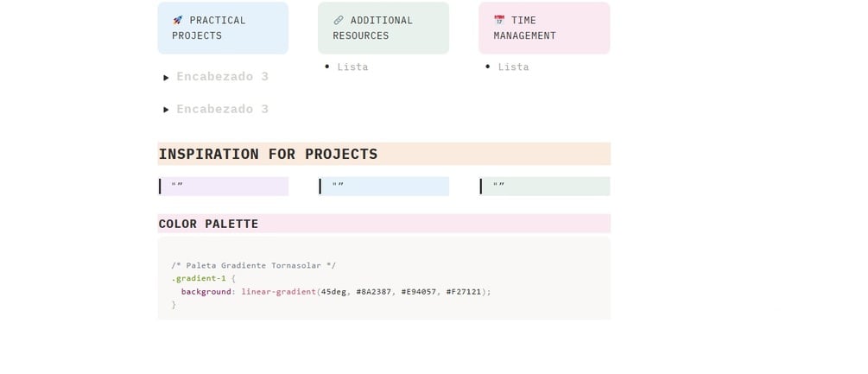This screenshot has height=374, width=868.
Task: Click the calendar emoji icon
Action: 498,20
